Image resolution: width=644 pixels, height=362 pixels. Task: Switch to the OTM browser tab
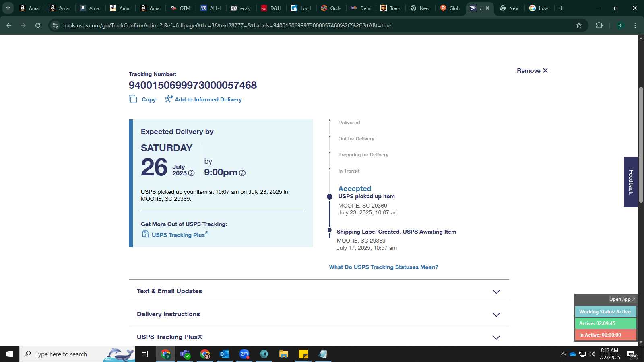[x=181, y=8]
